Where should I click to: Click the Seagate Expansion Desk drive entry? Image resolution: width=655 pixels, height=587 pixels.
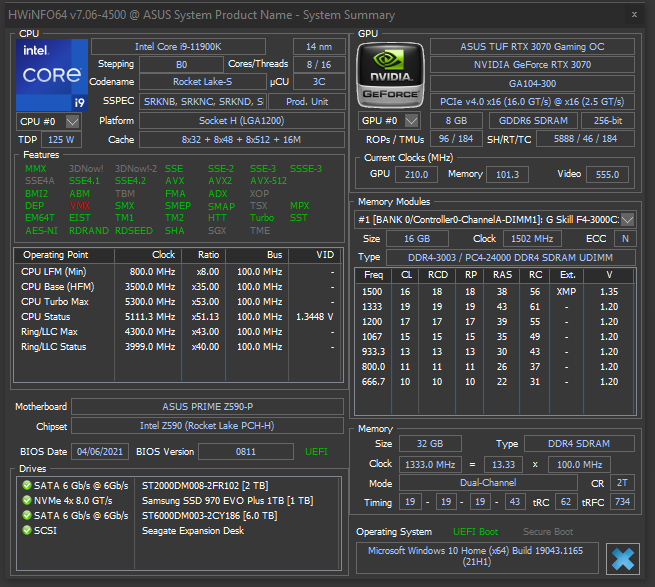[193, 531]
